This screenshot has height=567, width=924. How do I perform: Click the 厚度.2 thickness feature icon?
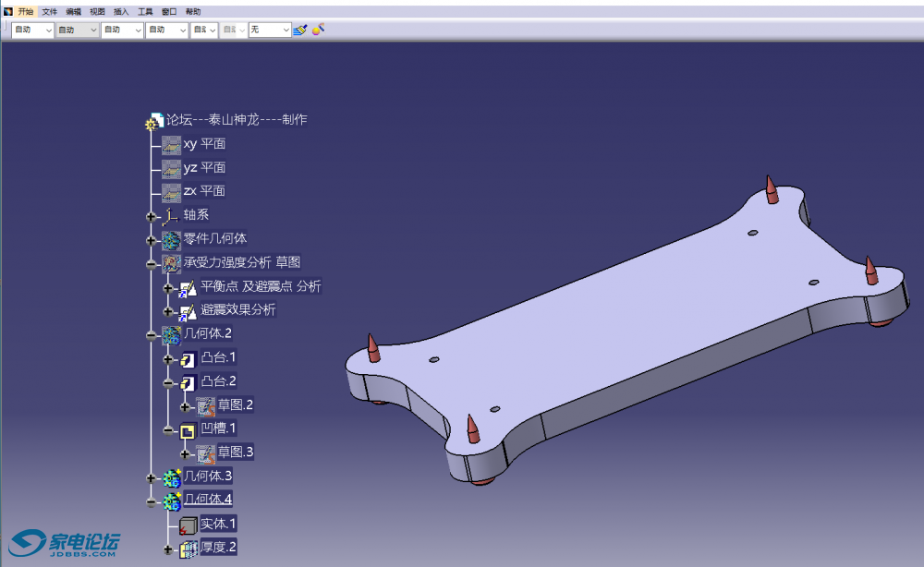click(x=188, y=549)
